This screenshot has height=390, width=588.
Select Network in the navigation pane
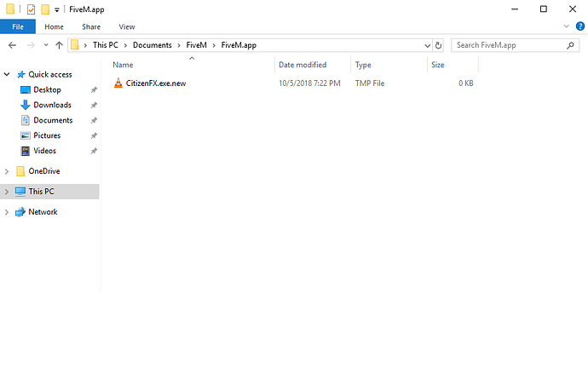43,212
